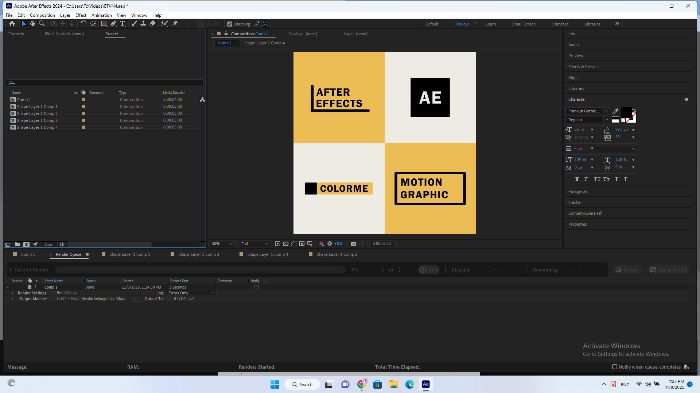Viewport: 700px width, 393px height.
Task: Select the Brush tool
Action: pyautogui.click(x=134, y=24)
